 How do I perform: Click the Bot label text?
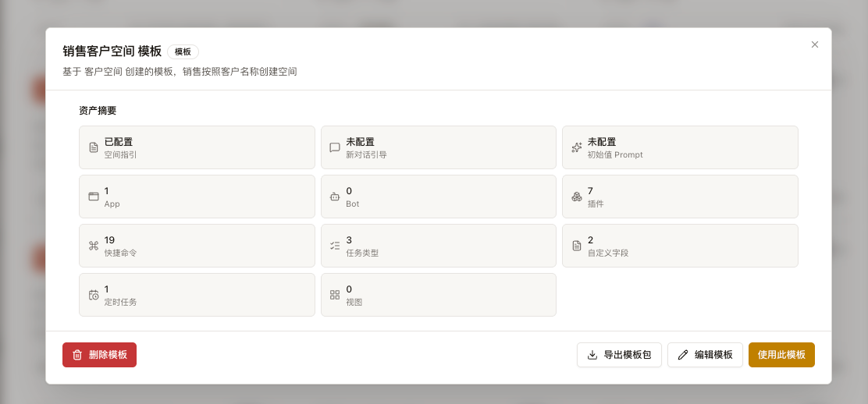353,204
